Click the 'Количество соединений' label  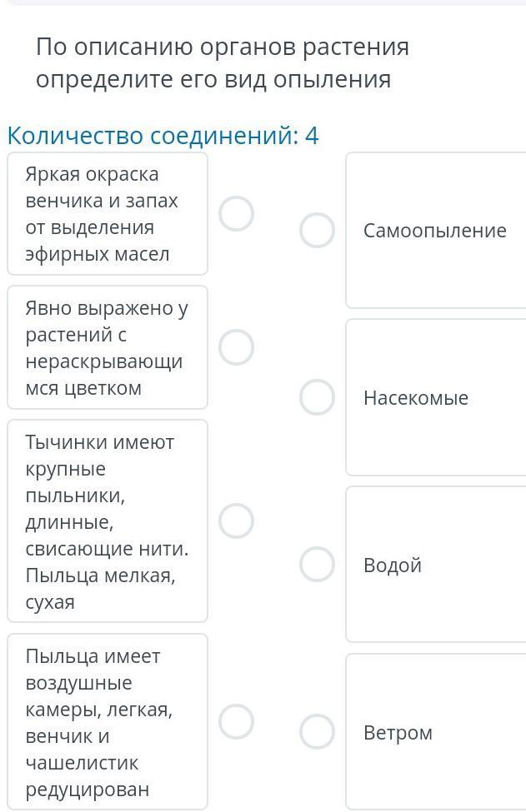coord(153,136)
